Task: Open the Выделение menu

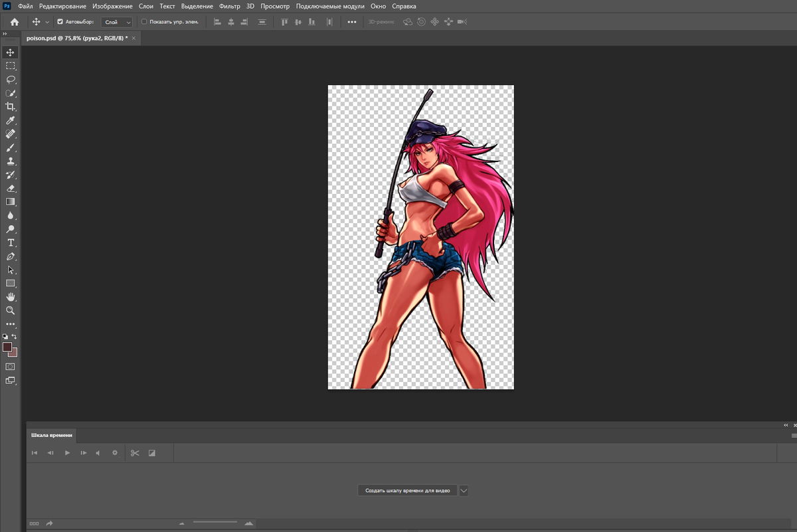Action: coord(197,6)
